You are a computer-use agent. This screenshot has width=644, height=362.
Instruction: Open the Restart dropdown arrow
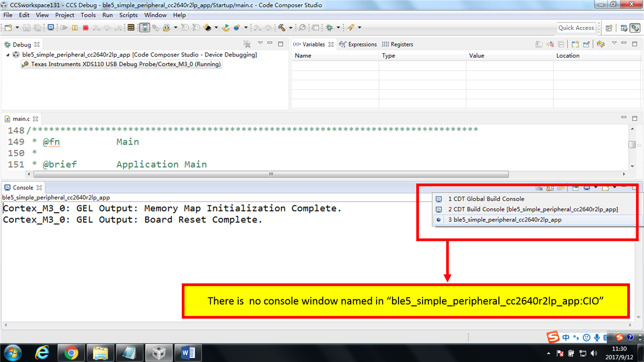point(175,27)
